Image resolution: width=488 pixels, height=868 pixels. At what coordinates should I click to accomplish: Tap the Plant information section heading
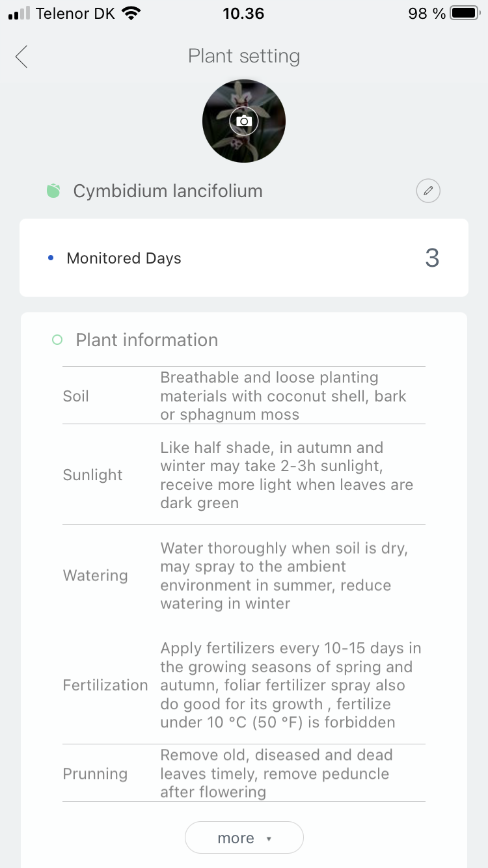point(147,340)
